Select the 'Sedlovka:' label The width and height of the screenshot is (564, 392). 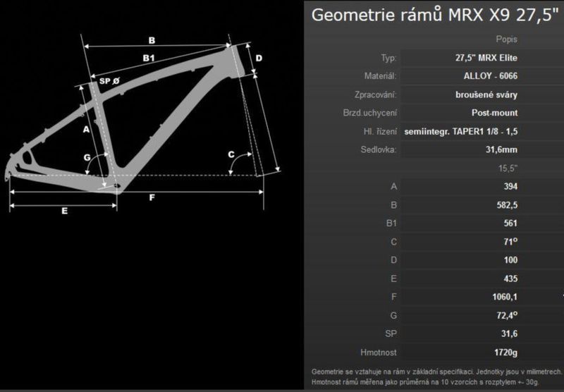tap(379, 149)
